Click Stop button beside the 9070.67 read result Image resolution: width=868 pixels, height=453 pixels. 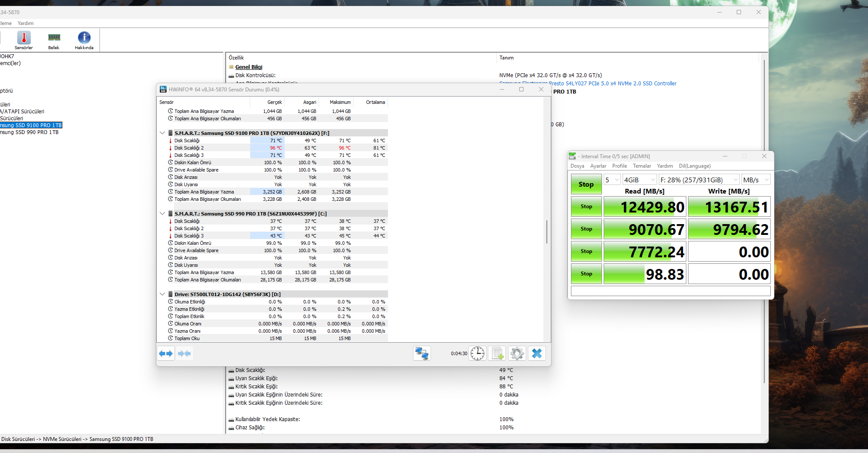(586, 229)
